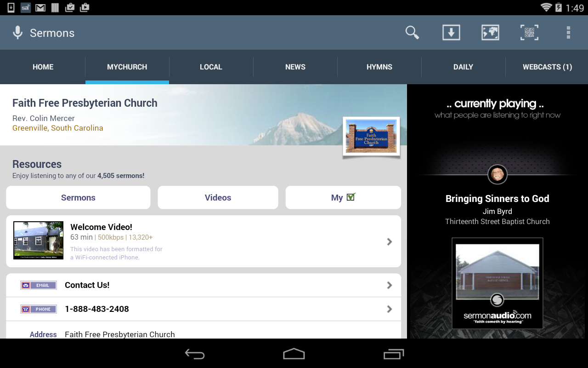Switch to the DAILY tab
Image resolution: width=588 pixels, height=368 pixels.
(x=463, y=67)
